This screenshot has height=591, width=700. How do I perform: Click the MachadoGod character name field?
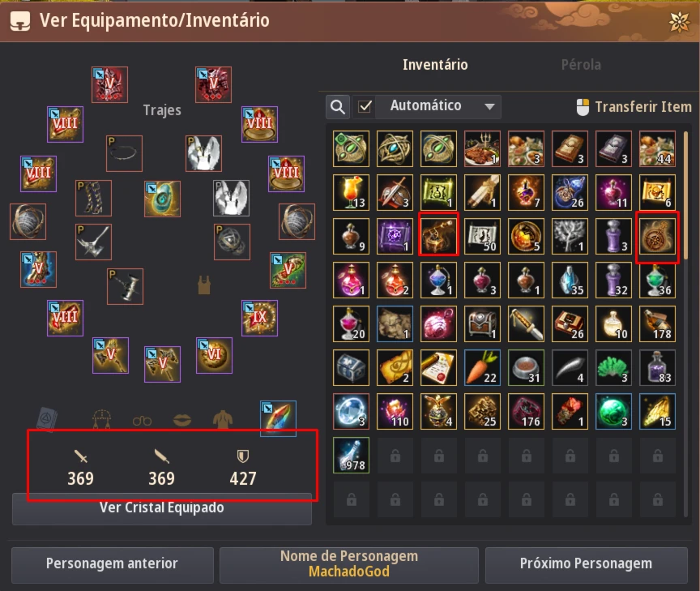(x=349, y=563)
